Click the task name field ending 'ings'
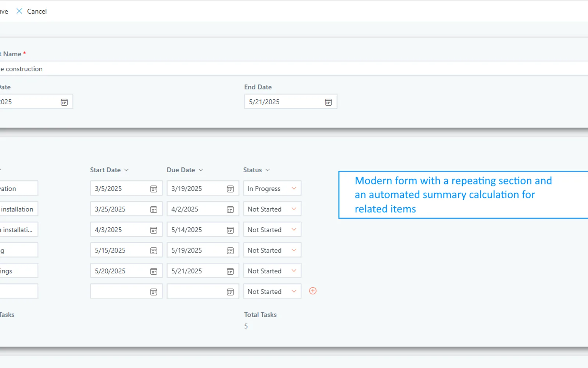 coord(19,271)
